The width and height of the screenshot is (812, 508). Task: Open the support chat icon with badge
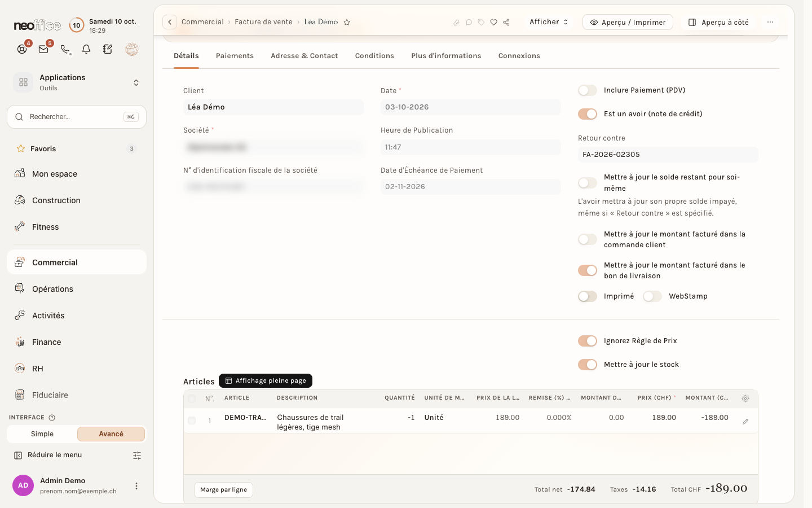coord(22,49)
